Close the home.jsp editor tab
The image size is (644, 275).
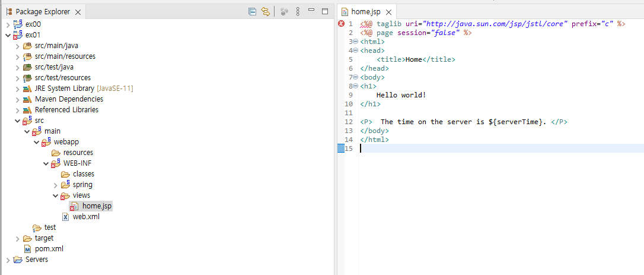(389, 12)
